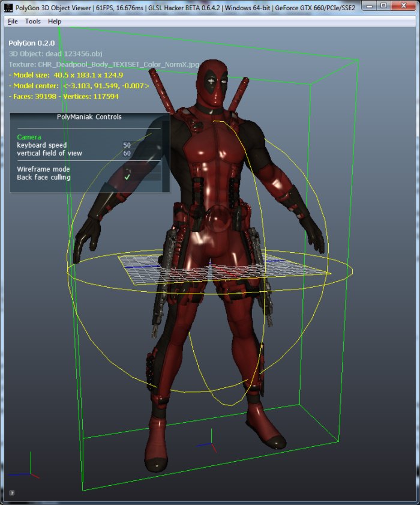Click the 'Model center' coordinates line

click(x=79, y=86)
